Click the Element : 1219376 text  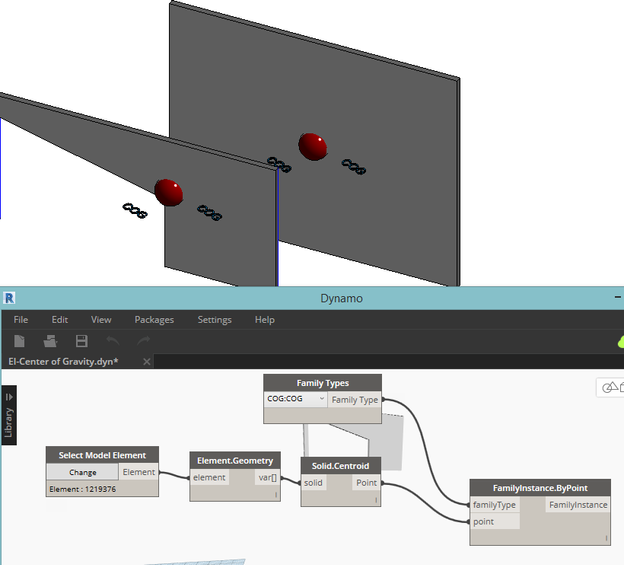(82, 489)
